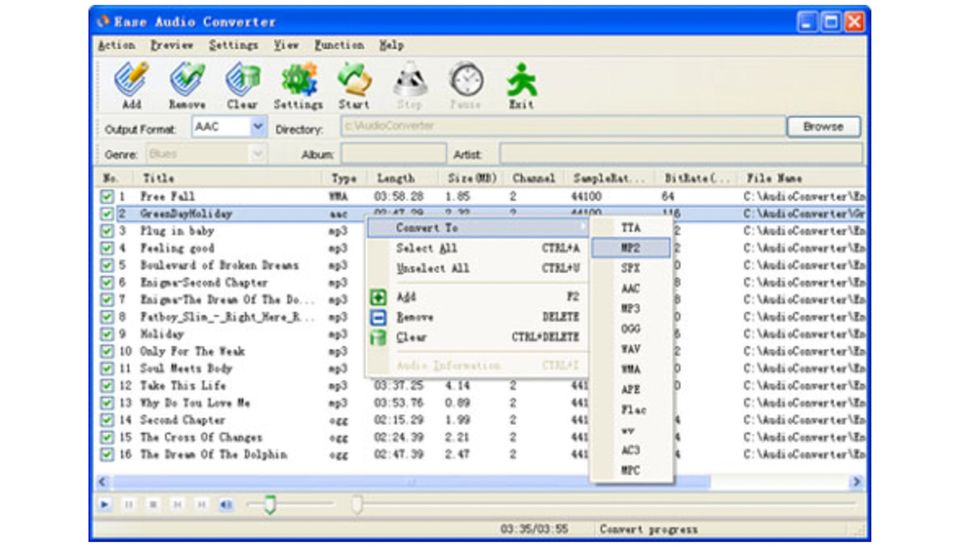Viewport: 970px width, 546px height.
Task: Click the Stop toolbar icon
Action: pyautogui.click(x=410, y=85)
